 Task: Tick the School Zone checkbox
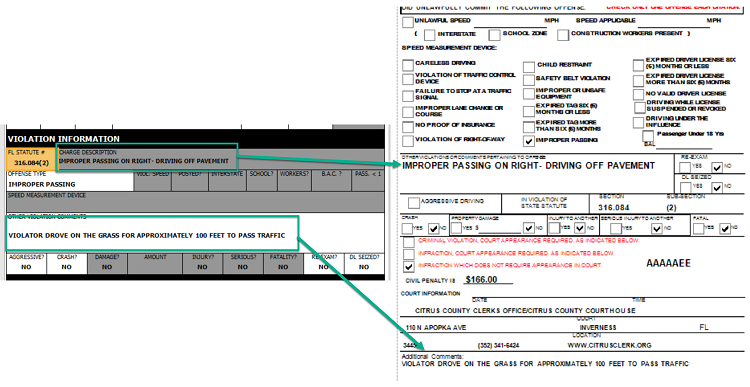[494, 35]
